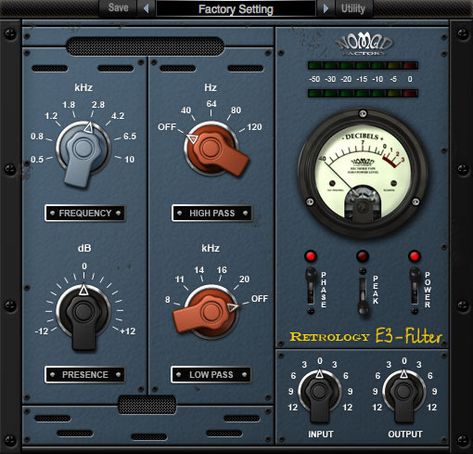The width and height of the screenshot is (473, 454).
Task: Click the High Pass filter knob
Action: point(211,147)
